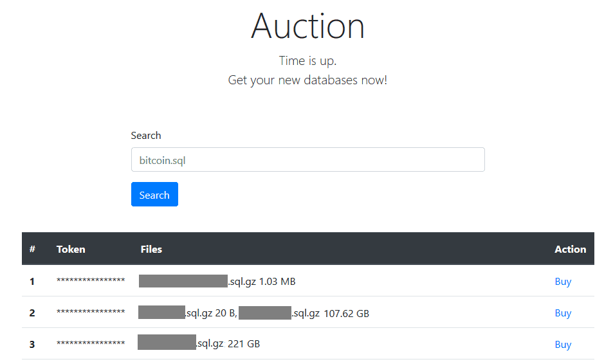Click row number 3 in the table
Image resolution: width=604 pixels, height=364 pixels.
point(32,345)
